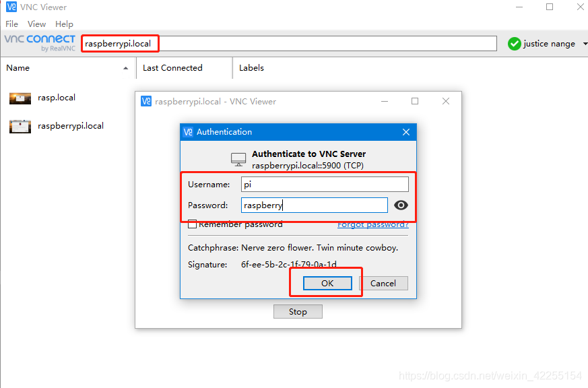Viewport: 588px width, 388px height.
Task: Toggle password visibility eye icon
Action: (401, 205)
